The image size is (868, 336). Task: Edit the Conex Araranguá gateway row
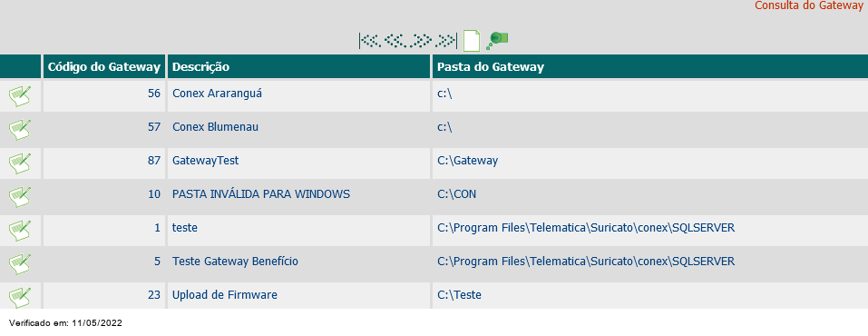pos(20,96)
